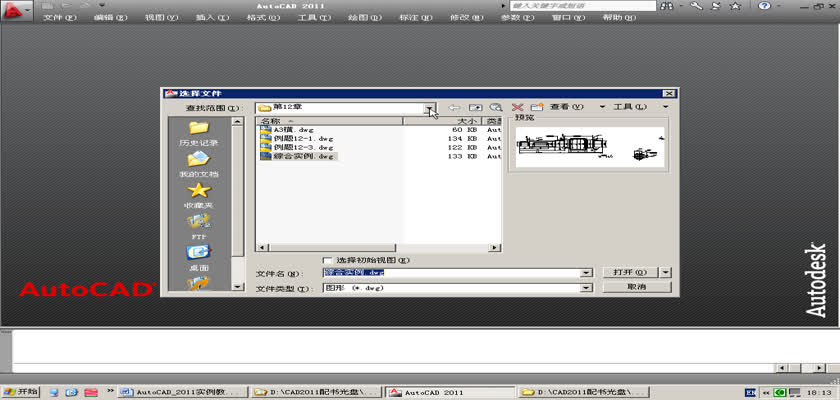Open the help question mark icon

764,6
